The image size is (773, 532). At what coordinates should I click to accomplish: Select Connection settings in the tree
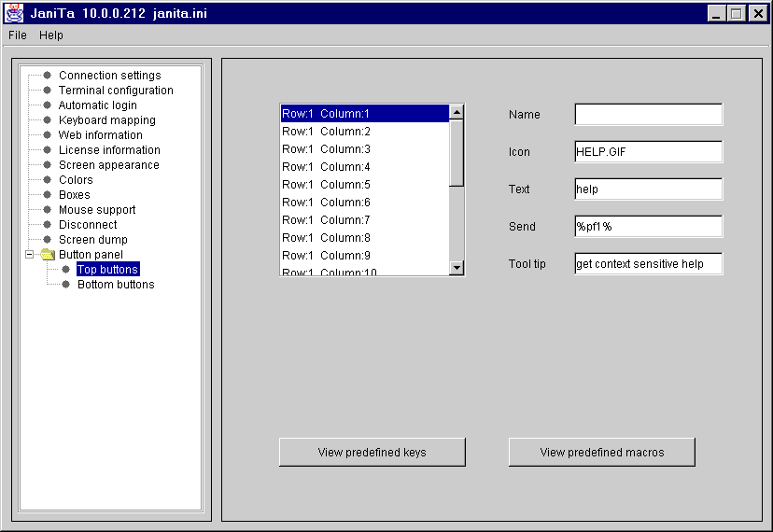pyautogui.click(x=109, y=76)
